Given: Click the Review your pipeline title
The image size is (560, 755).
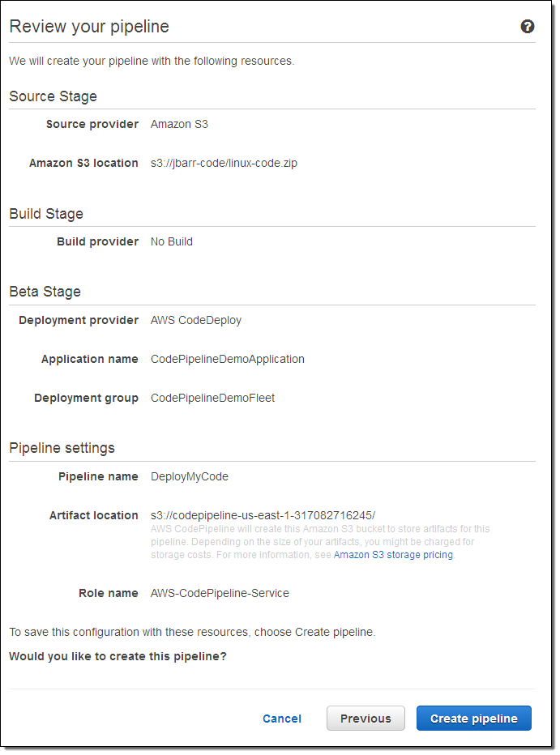Looking at the screenshot, I should (89, 27).
